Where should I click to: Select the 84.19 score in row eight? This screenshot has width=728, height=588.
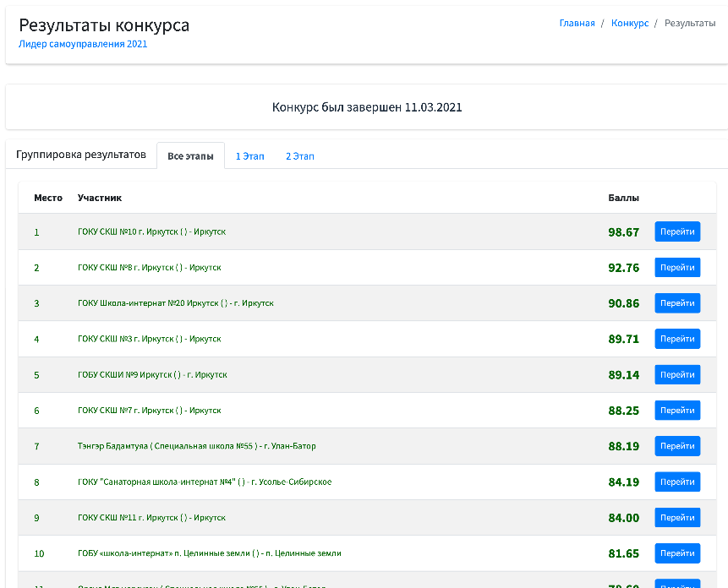pos(623,482)
